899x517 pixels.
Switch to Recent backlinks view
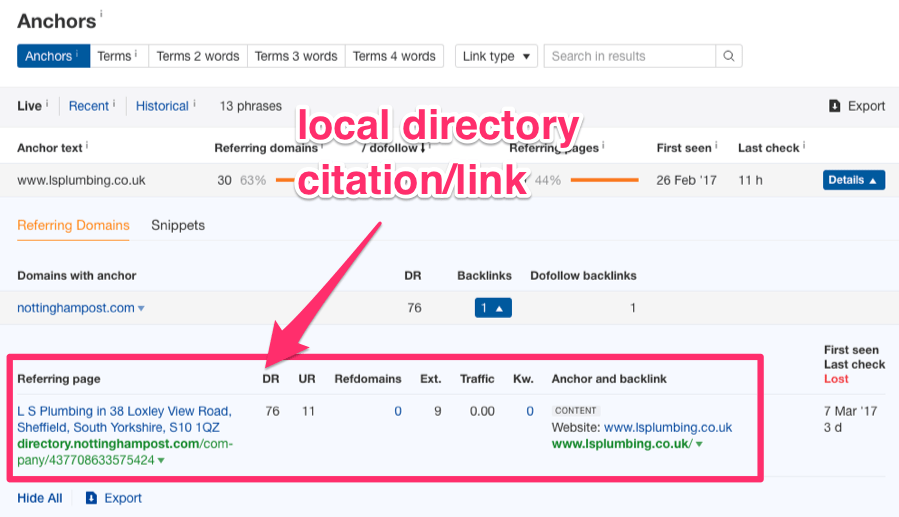pos(89,106)
